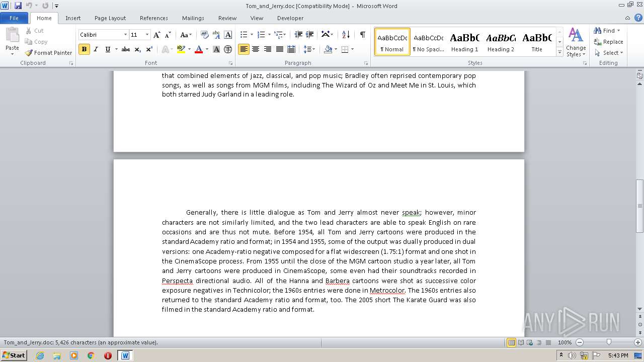Click the zoom slider handle
The height and width of the screenshot is (362, 644).
[609, 342]
